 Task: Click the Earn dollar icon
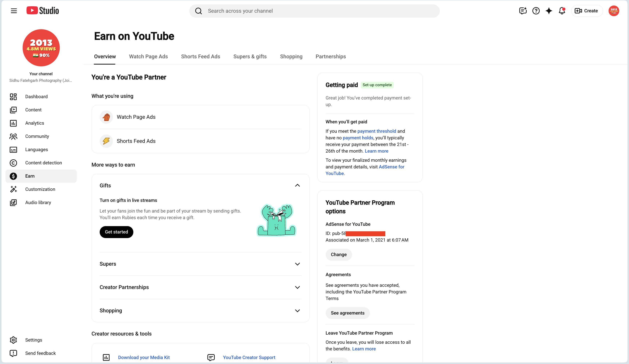point(13,176)
